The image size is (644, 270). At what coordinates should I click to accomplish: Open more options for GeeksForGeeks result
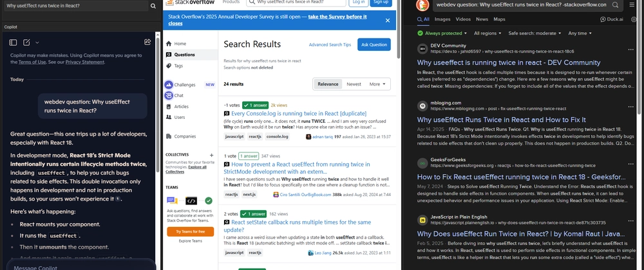pyautogui.click(x=630, y=163)
